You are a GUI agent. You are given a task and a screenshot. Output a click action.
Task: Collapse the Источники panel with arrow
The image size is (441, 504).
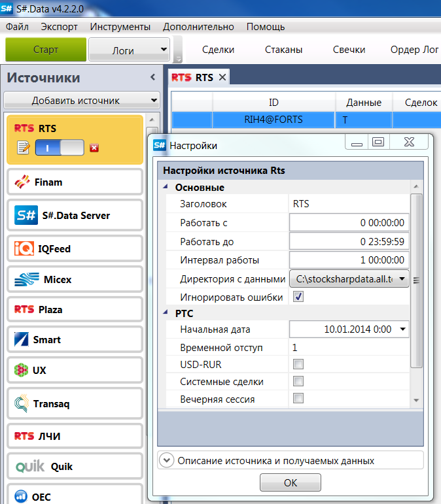(x=153, y=77)
